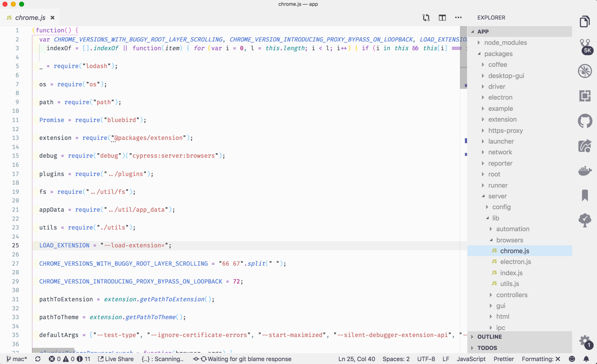Click the editor's vertical scrollbar thumb

pyautogui.click(x=463, y=56)
